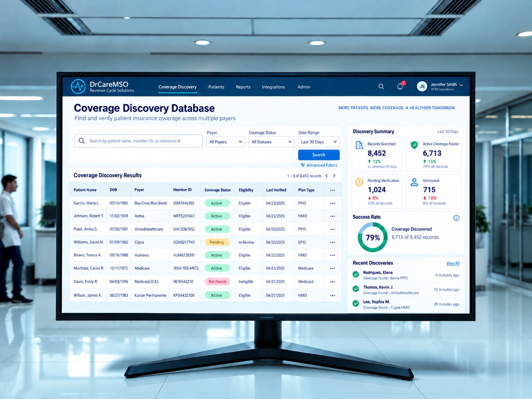The height and width of the screenshot is (399, 532).
Task: Open row actions menu for Martinez, Carlos R.
Action: [x=332, y=269]
